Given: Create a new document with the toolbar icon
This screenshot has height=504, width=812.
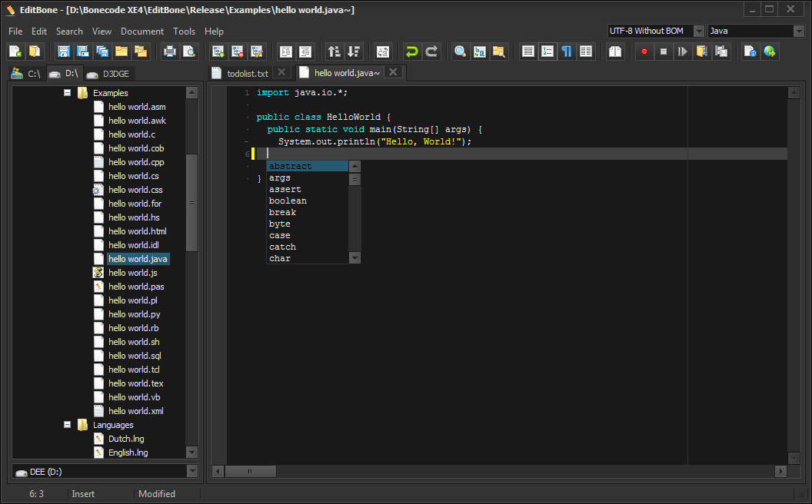Looking at the screenshot, I should [15, 51].
